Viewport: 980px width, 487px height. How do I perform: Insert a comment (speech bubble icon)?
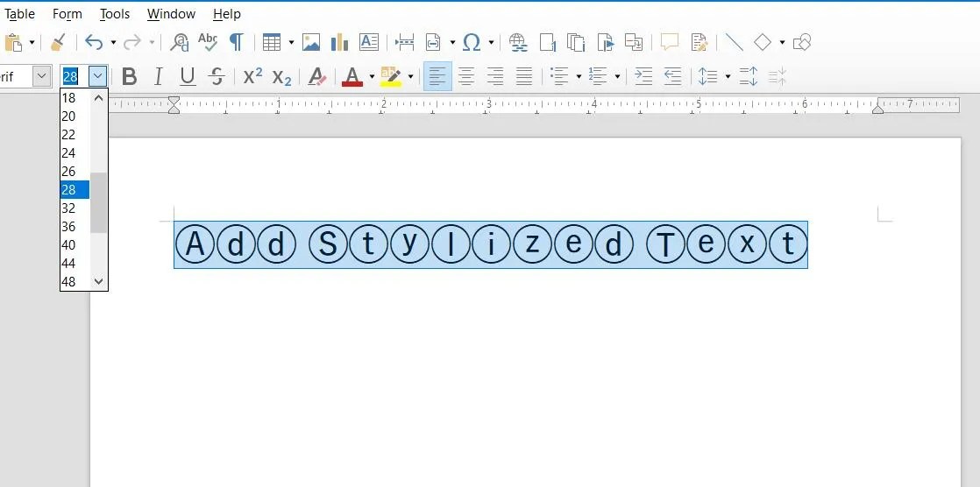click(x=670, y=42)
